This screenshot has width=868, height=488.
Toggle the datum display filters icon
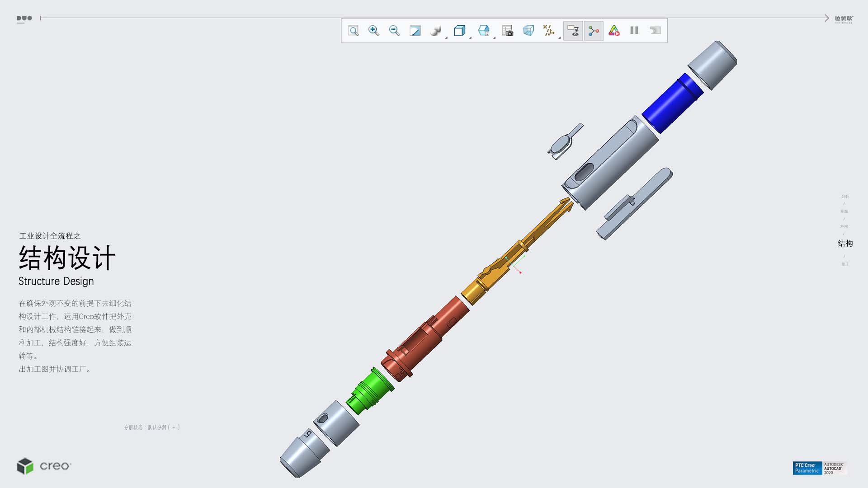[x=548, y=31]
